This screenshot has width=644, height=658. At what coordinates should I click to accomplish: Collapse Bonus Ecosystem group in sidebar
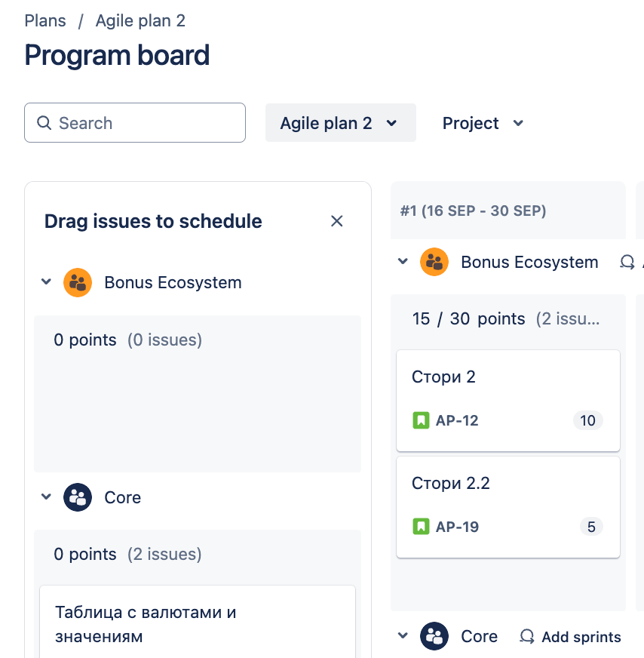(x=46, y=281)
